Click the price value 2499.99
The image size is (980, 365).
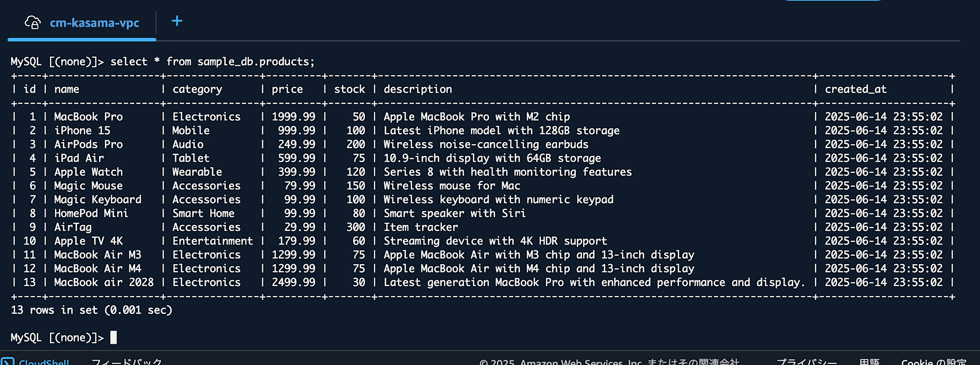point(294,282)
